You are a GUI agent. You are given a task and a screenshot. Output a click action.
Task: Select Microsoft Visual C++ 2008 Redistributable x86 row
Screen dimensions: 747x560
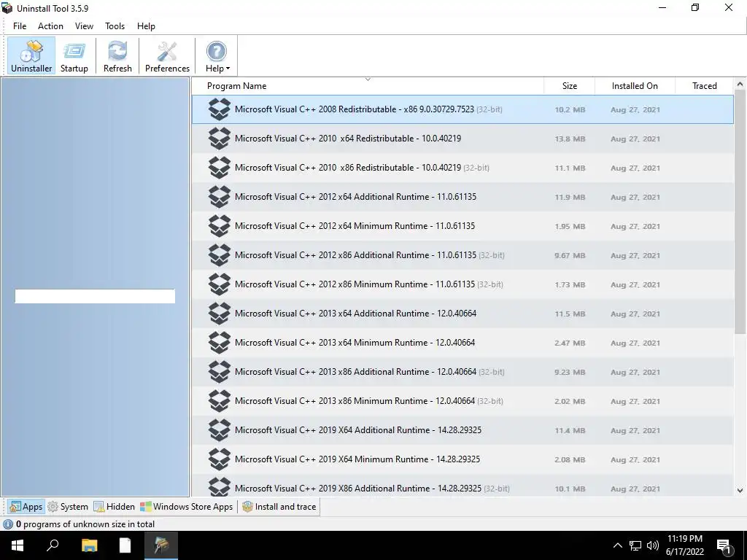pyautogui.click(x=462, y=109)
